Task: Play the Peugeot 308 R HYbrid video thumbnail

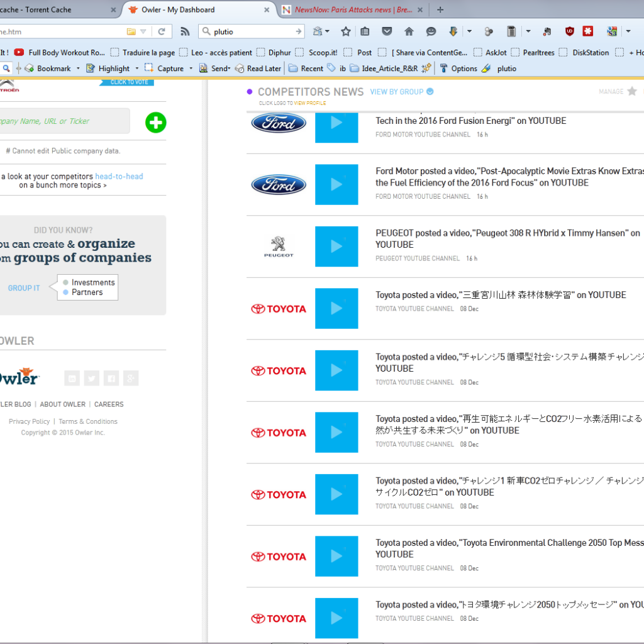Action: 336,247
